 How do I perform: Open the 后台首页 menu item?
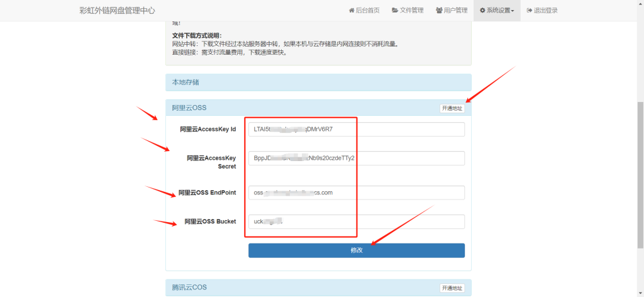(x=364, y=10)
